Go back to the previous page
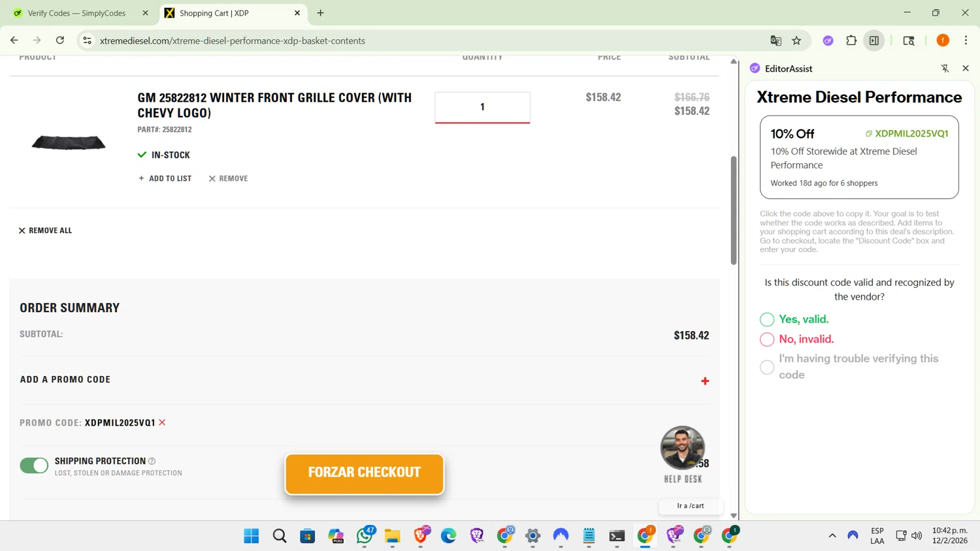The image size is (980, 551). (14, 40)
